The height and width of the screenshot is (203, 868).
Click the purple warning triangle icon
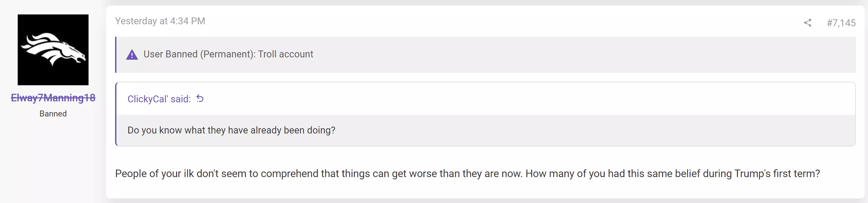[x=132, y=55]
